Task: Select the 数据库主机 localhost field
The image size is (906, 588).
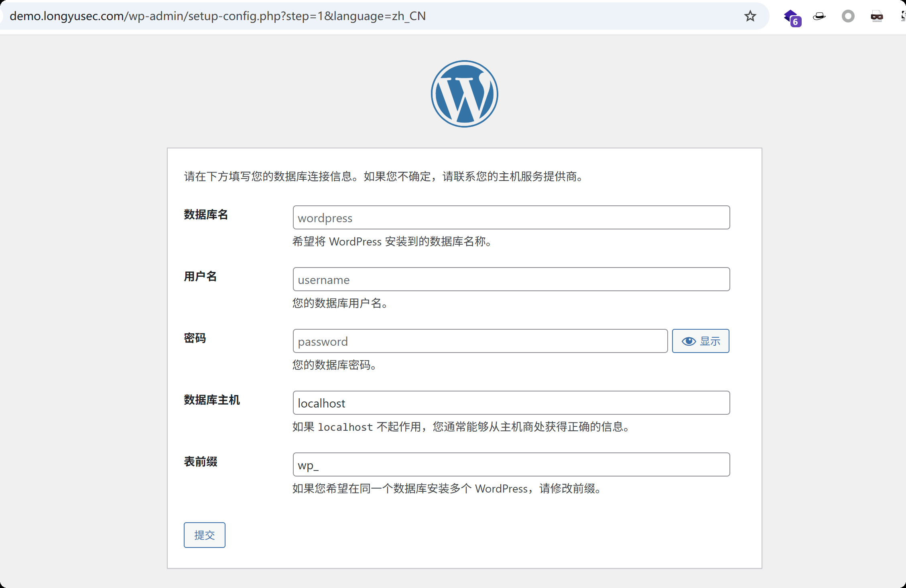Action: (x=511, y=403)
